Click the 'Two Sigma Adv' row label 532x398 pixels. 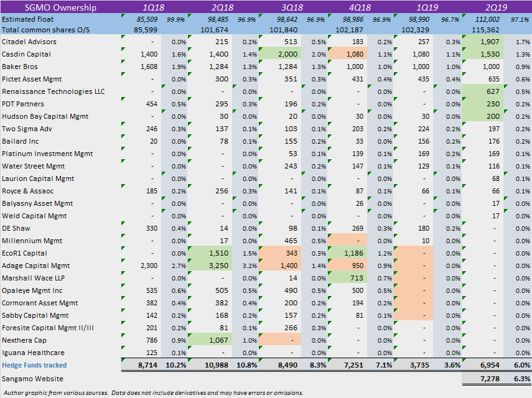27,129
